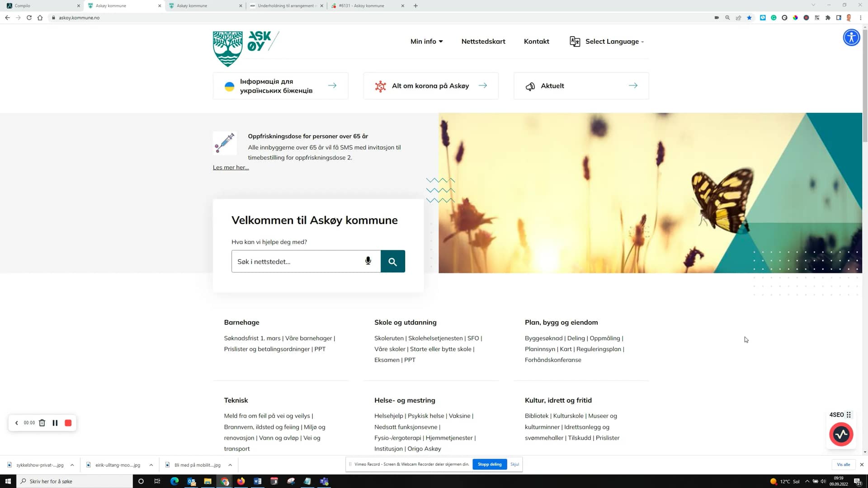
Task: Click the virus icon on the korona card
Action: click(381, 85)
